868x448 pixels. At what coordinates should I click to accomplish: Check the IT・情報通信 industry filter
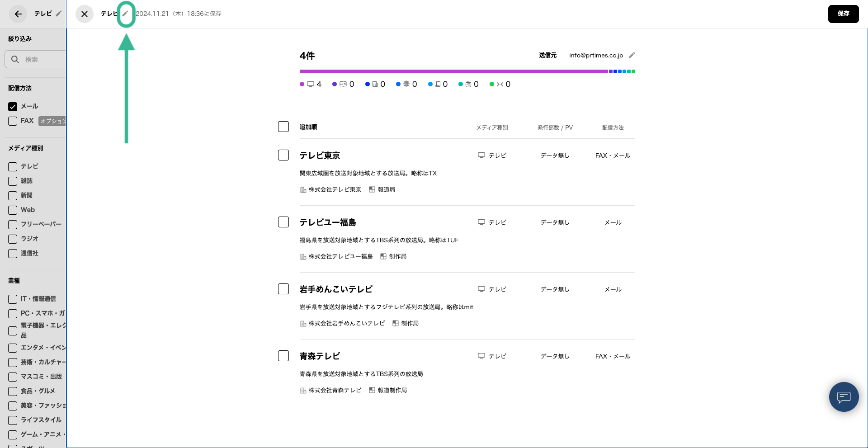click(x=13, y=299)
